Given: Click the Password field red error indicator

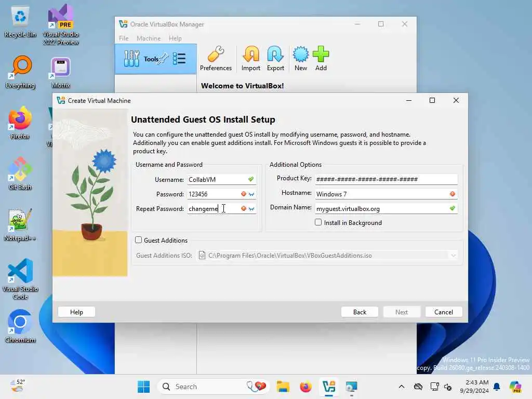Looking at the screenshot, I should coord(243,194).
